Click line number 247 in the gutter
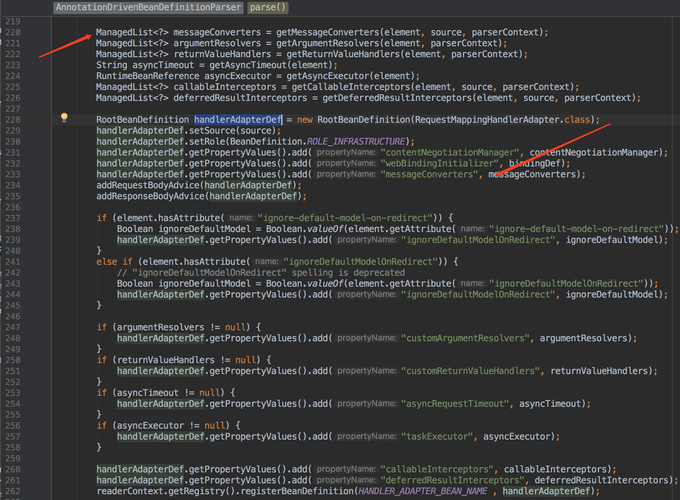The width and height of the screenshot is (680, 500). coord(13,327)
